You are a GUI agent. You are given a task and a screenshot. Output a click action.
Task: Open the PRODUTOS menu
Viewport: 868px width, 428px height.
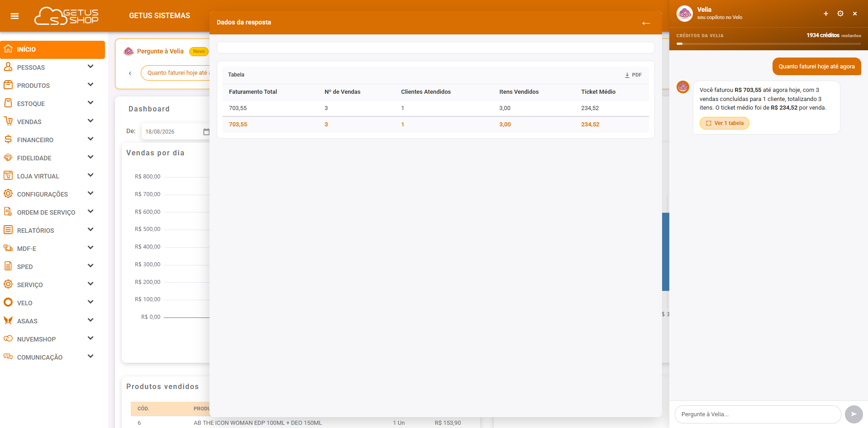click(x=52, y=86)
